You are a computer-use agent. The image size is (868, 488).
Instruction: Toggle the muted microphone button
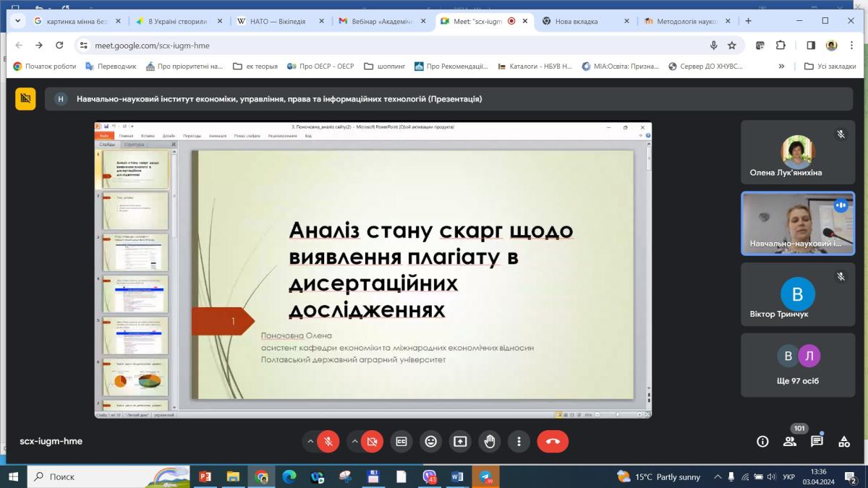tap(328, 441)
